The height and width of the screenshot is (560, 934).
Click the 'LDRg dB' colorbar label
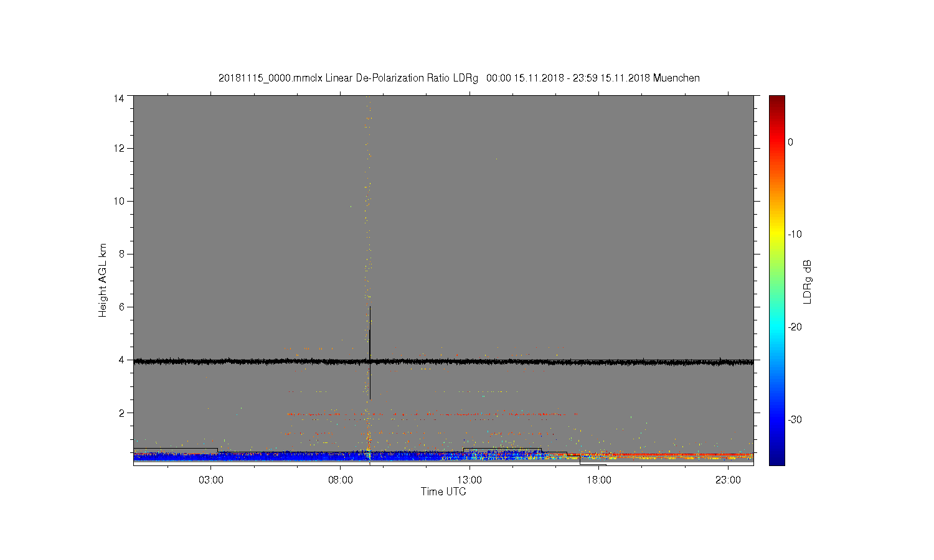pos(808,281)
